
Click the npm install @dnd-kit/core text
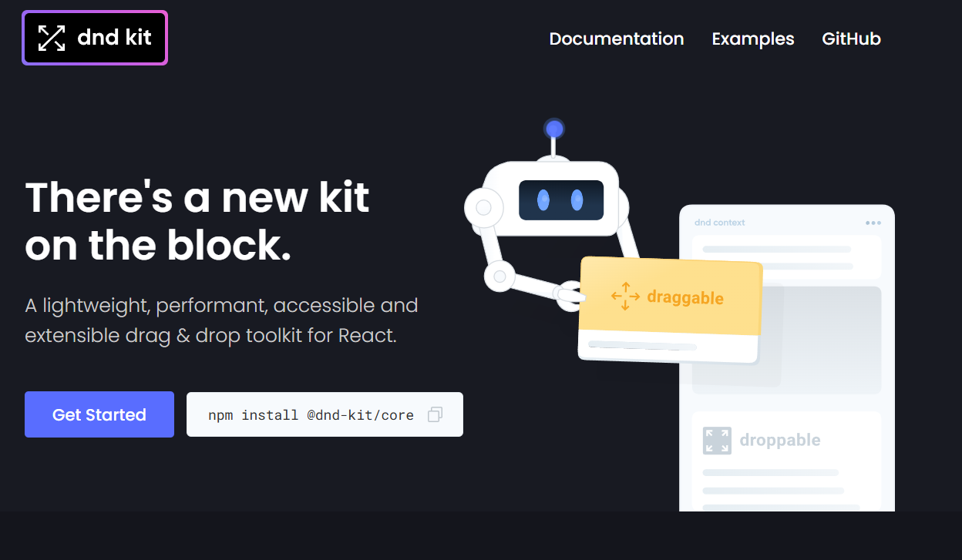[311, 415]
